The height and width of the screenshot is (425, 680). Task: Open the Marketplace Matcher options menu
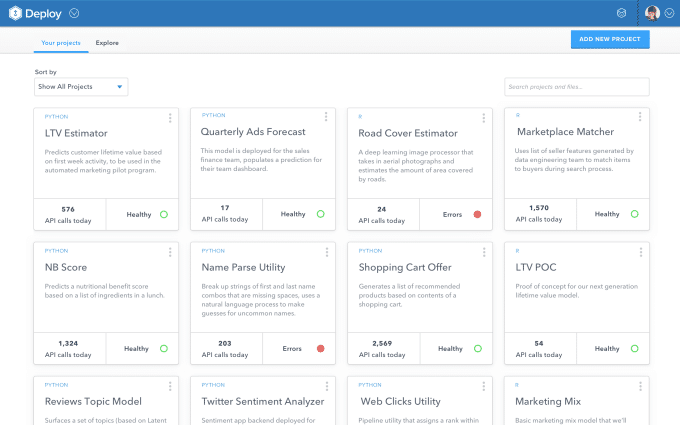(x=640, y=116)
